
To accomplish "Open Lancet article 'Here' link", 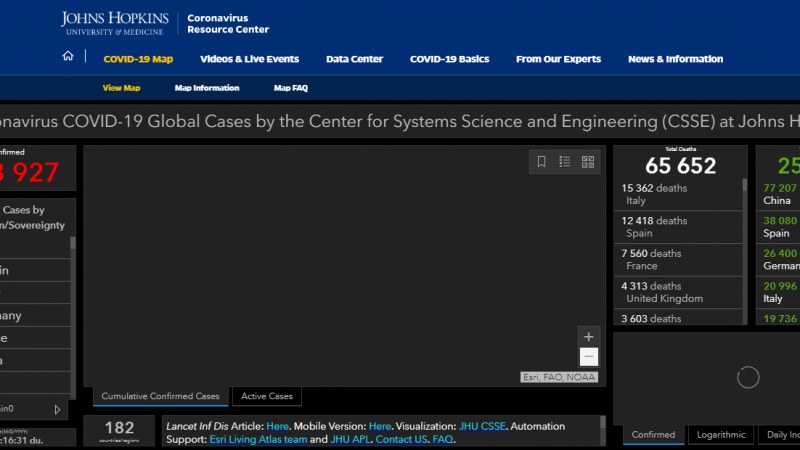I will point(278,426).
